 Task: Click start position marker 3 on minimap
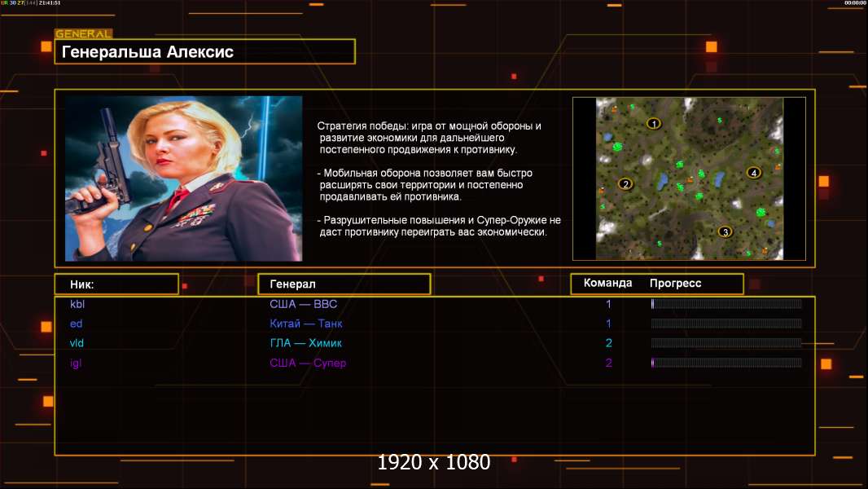pyautogui.click(x=726, y=231)
